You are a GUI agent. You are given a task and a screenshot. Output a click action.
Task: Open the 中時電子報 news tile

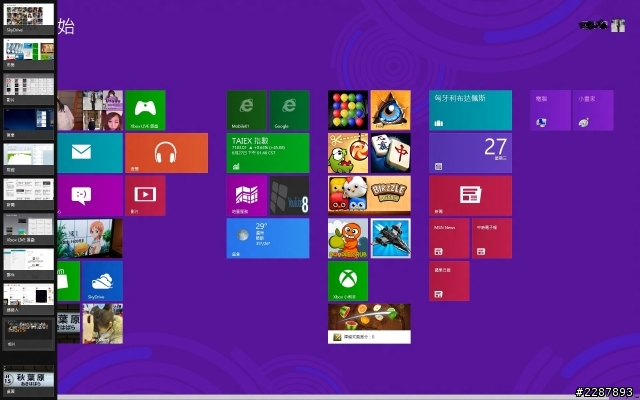pos(492,238)
